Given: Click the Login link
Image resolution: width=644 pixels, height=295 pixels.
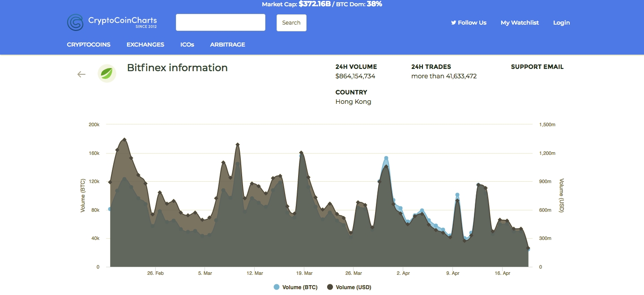Looking at the screenshot, I should pyautogui.click(x=562, y=22).
